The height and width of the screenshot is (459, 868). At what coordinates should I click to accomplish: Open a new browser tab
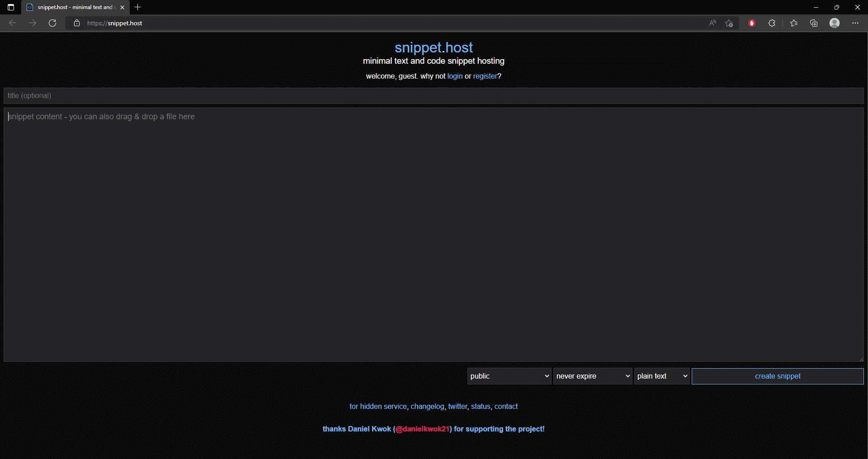[138, 7]
